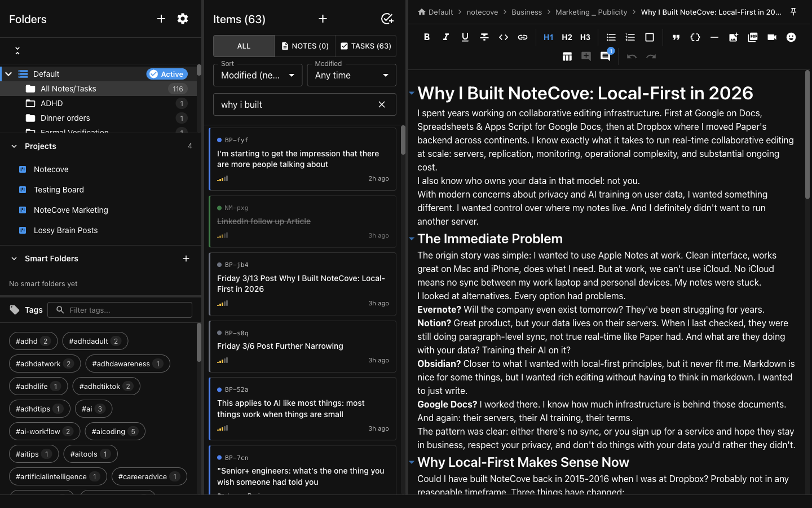This screenshot has height=508, width=812.
Task: Insert inline code formatting
Action: tap(504, 37)
